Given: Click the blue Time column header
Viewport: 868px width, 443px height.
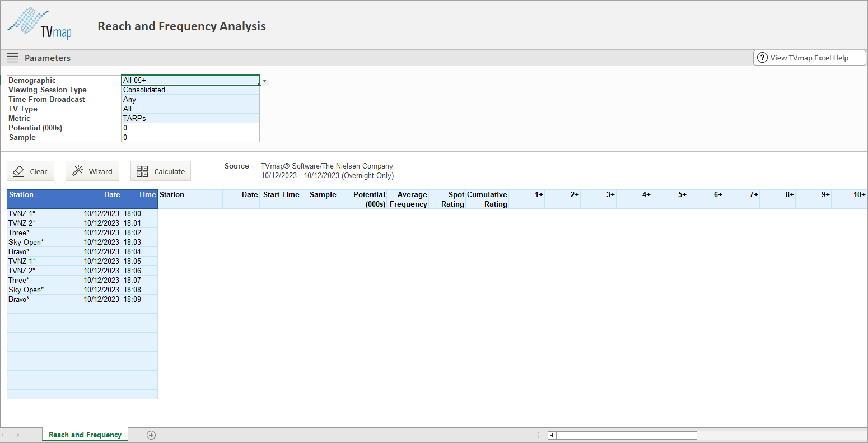Looking at the screenshot, I should [x=140, y=199].
